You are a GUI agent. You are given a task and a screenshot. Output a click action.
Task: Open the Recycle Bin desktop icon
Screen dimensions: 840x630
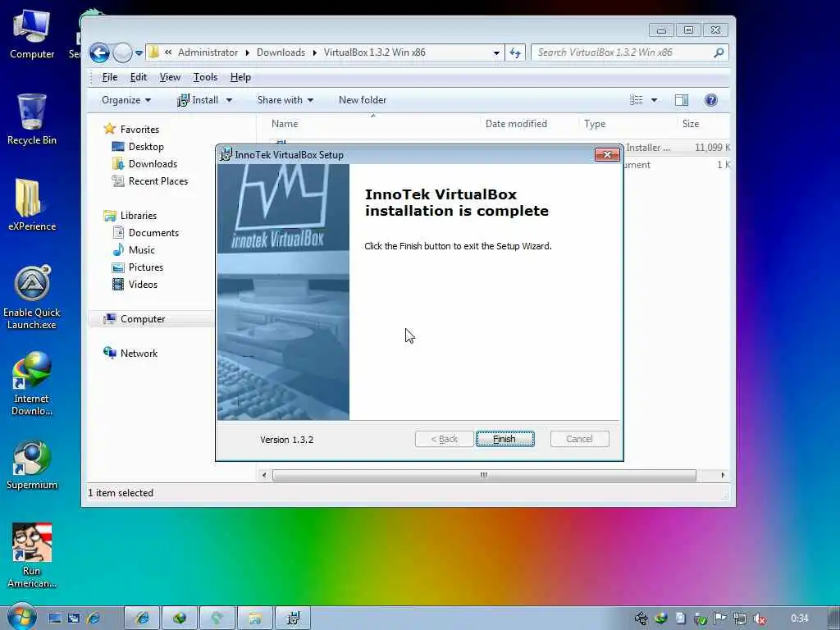click(32, 119)
